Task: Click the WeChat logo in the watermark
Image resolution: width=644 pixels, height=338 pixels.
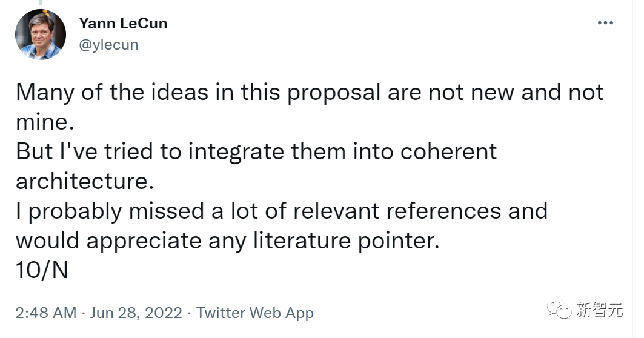Action: (559, 311)
